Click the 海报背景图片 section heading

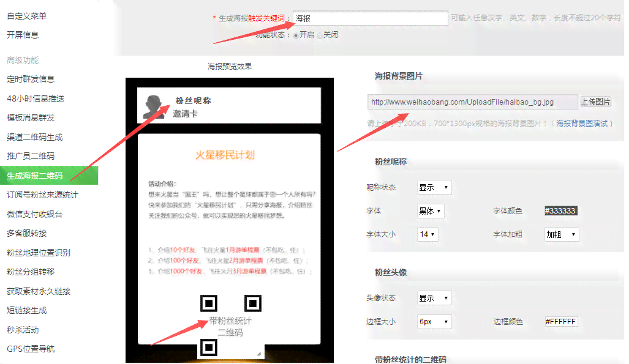[x=399, y=76]
